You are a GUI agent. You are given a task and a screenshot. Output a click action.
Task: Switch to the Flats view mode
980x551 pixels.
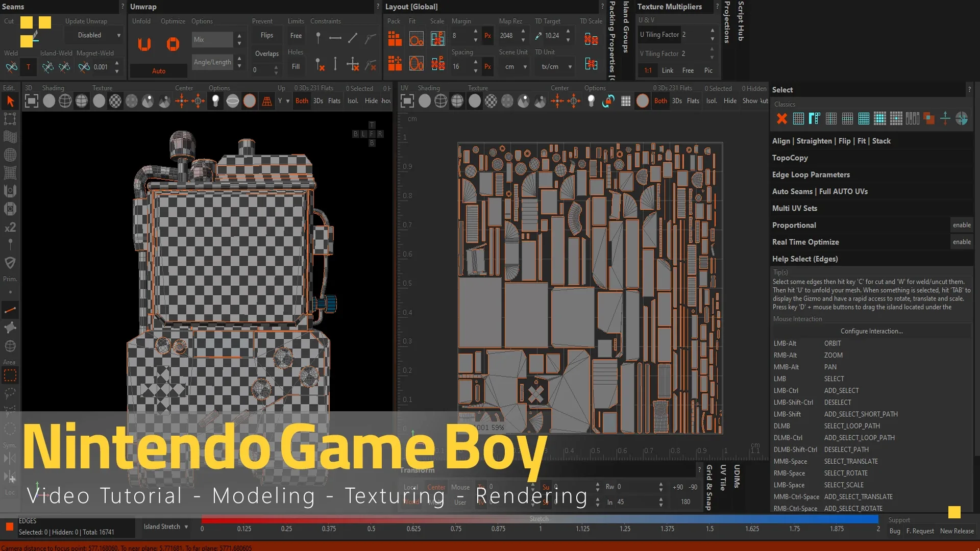point(334,101)
